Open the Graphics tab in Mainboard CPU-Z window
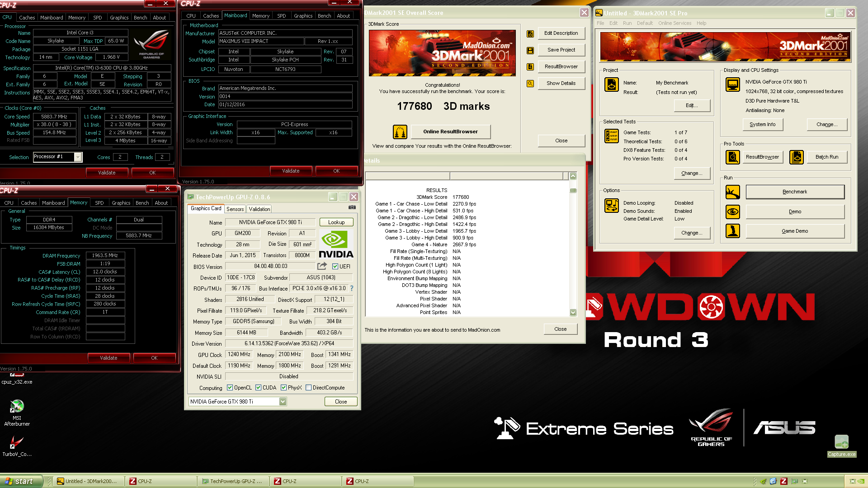Screen dimensions: 868x488 point(303,16)
